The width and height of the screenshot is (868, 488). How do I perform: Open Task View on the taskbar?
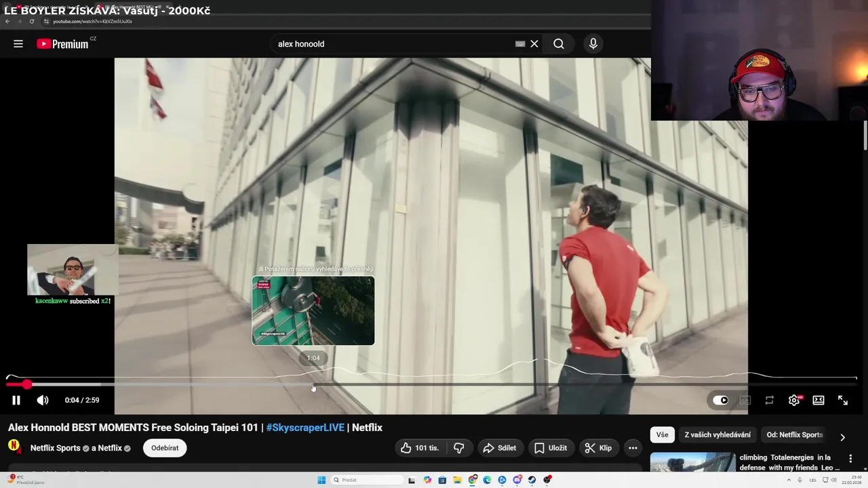click(x=412, y=480)
